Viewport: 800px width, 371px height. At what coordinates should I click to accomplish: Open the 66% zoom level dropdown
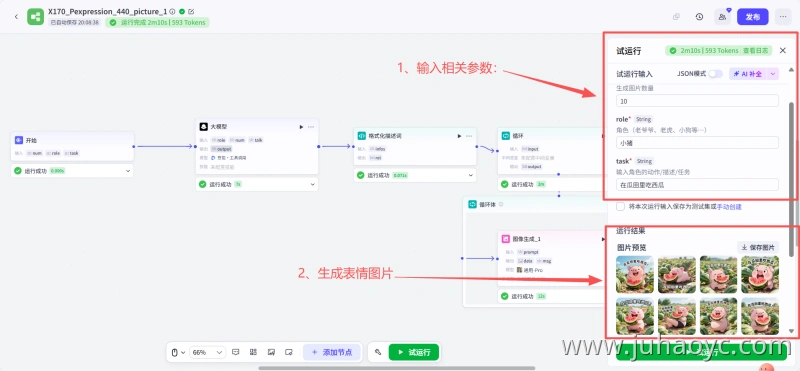point(207,352)
